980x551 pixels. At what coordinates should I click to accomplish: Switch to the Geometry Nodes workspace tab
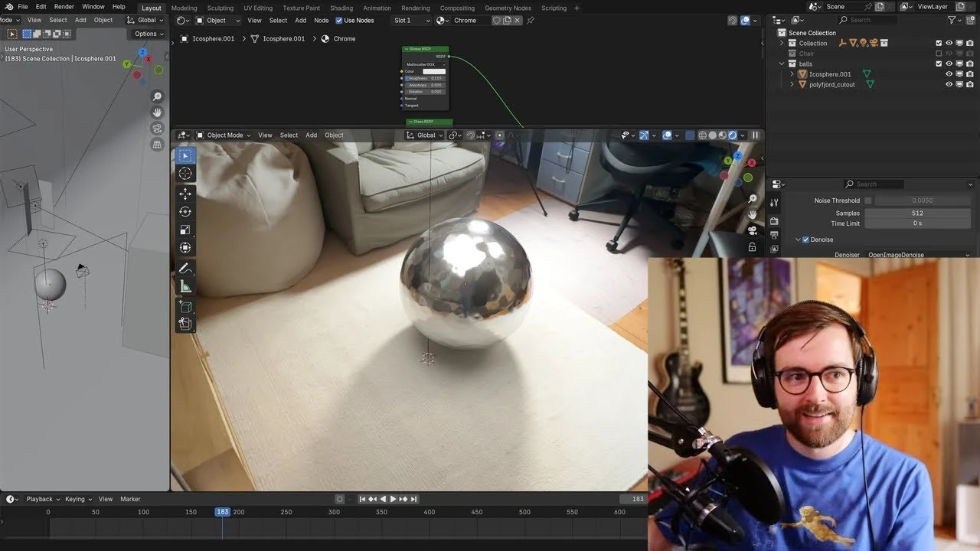click(508, 8)
